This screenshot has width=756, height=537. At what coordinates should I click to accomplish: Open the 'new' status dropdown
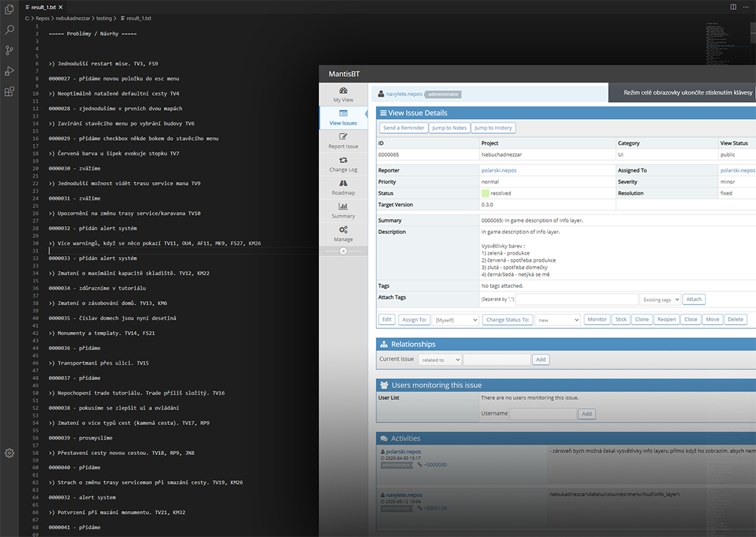[x=557, y=319]
